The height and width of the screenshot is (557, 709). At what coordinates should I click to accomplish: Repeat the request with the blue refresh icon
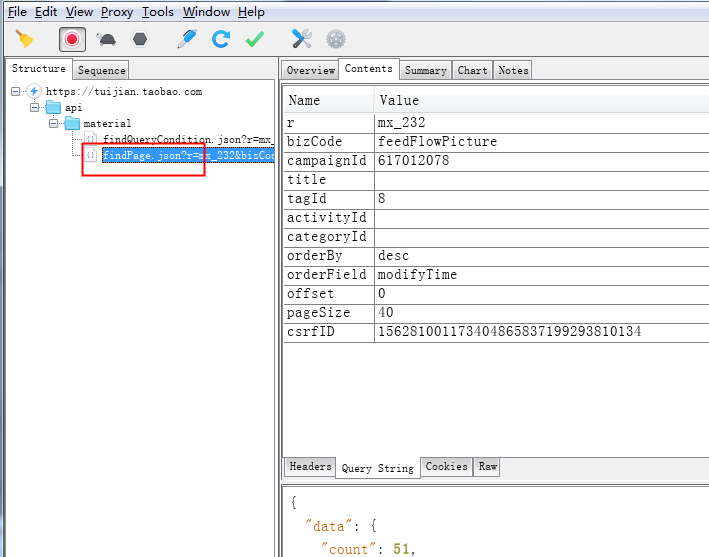click(221, 39)
